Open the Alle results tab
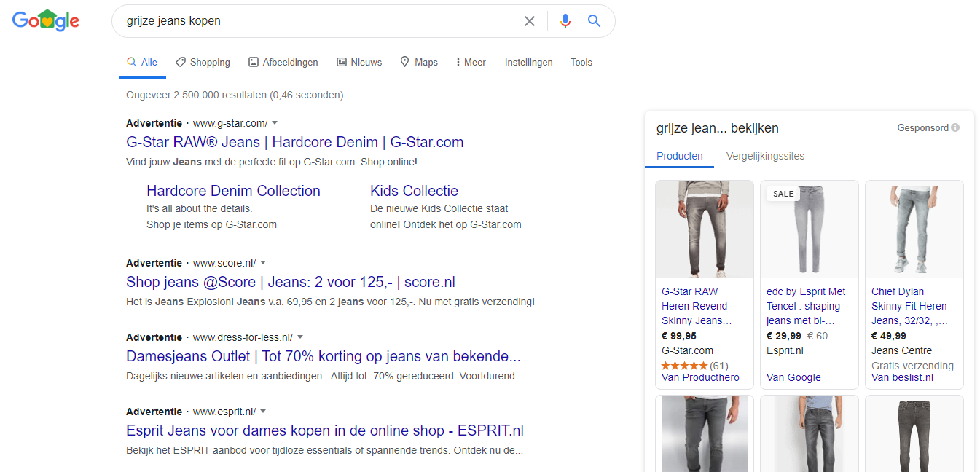This screenshot has width=980, height=472. [x=142, y=63]
